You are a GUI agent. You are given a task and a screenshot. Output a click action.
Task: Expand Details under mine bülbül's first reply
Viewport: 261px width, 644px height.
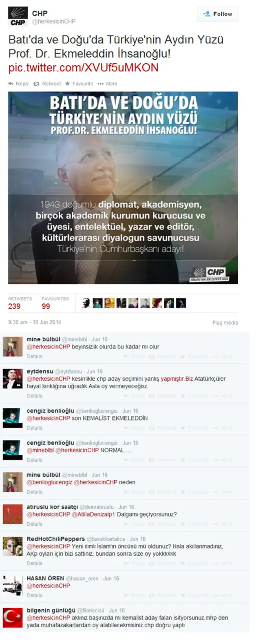pyautogui.click(x=35, y=357)
